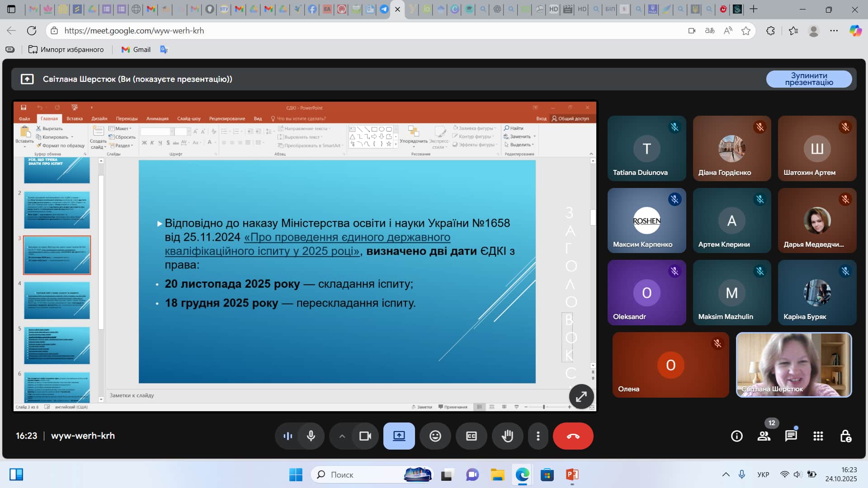Show hidden system tray icons chevron

coord(726,474)
